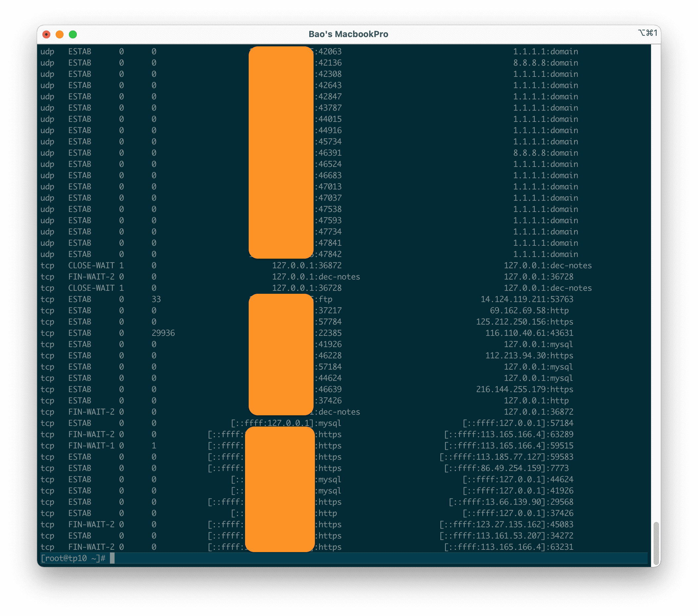Click the green zoom button

pyautogui.click(x=73, y=34)
